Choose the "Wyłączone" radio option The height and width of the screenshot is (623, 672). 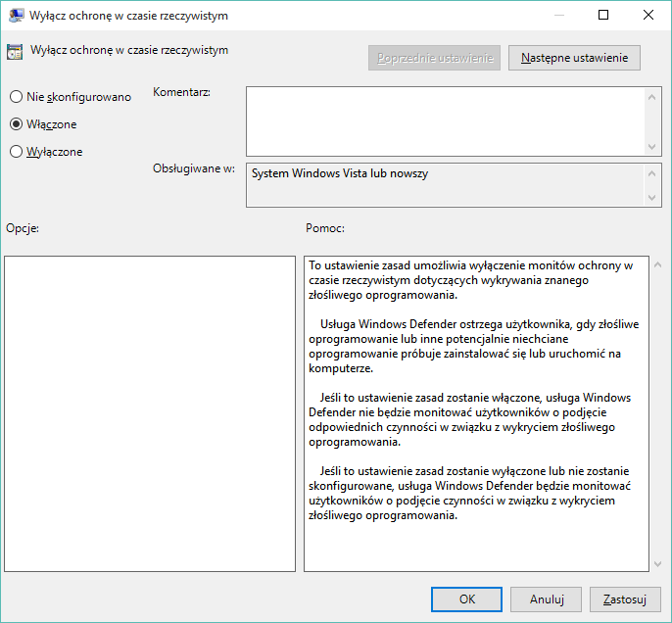46,152
